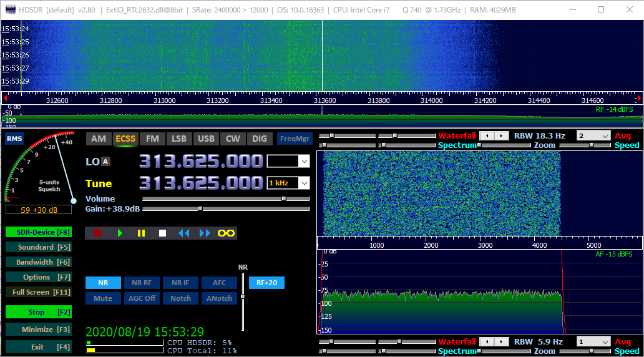This screenshot has height=357, width=644.
Task: Open Options [F7] menu
Action: tap(39, 277)
